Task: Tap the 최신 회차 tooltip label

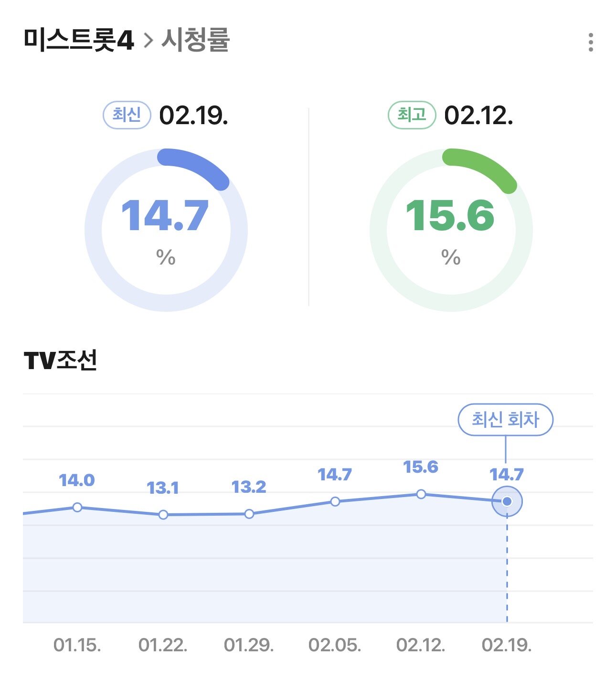Action: coord(505,420)
